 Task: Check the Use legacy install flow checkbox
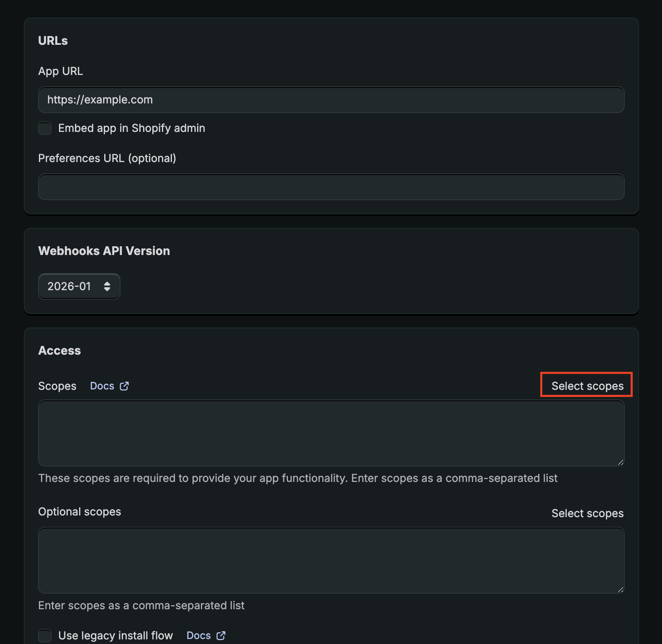(x=45, y=636)
